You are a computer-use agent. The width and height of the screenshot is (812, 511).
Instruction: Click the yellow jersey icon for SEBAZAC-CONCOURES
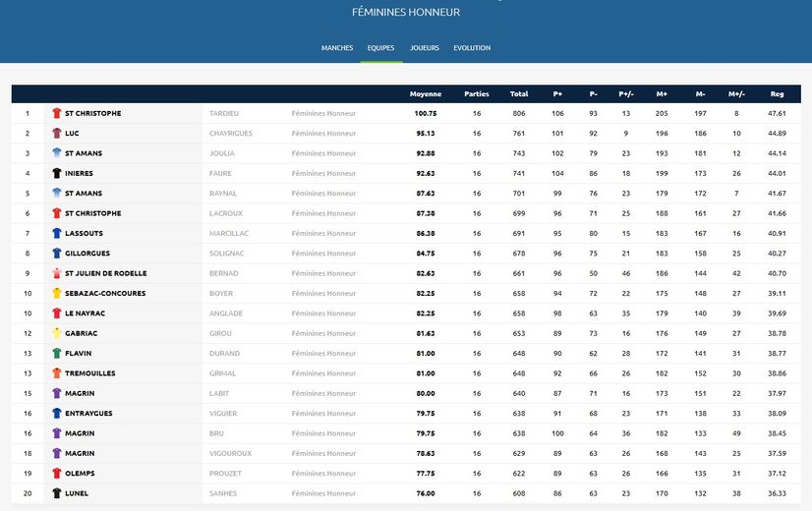click(57, 294)
